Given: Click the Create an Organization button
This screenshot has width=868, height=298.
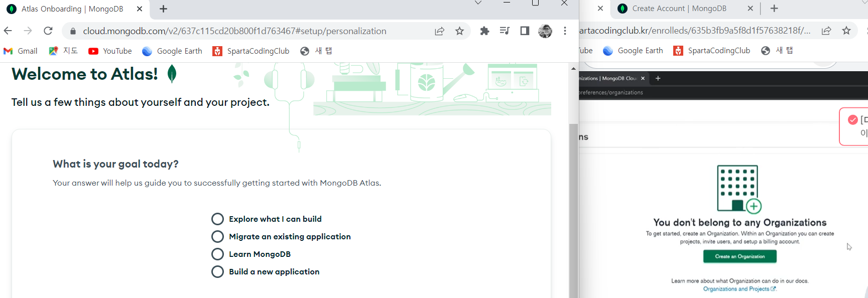Looking at the screenshot, I should click(740, 256).
